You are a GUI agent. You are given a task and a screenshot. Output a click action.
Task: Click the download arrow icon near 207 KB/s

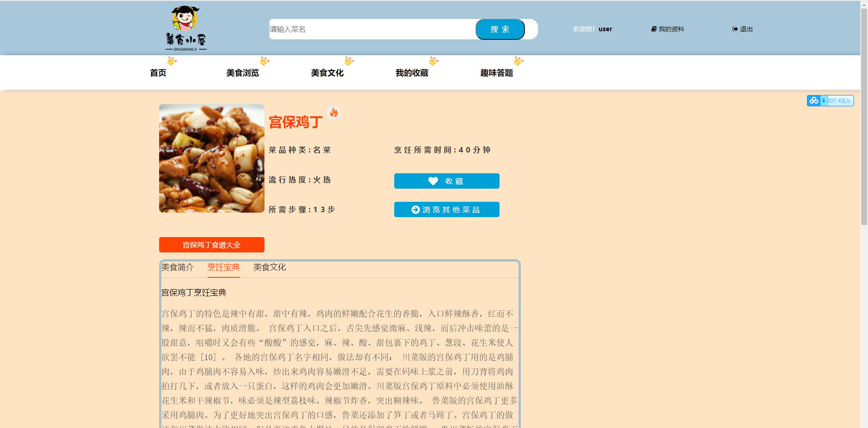click(825, 100)
